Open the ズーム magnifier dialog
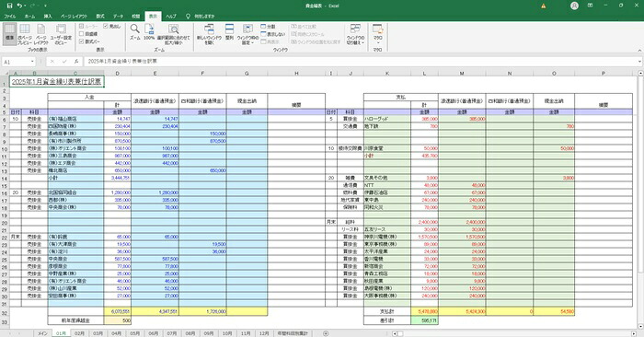This screenshot has height=337, width=644. click(x=134, y=32)
